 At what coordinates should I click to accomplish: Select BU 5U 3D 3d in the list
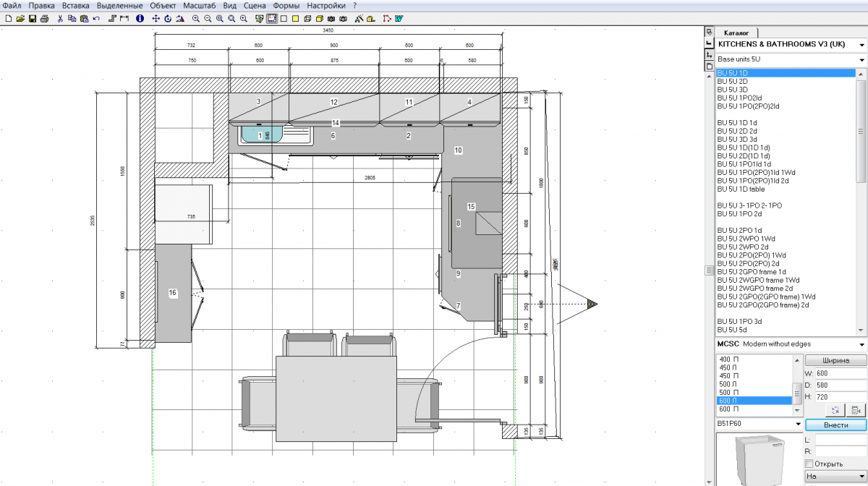click(785, 139)
